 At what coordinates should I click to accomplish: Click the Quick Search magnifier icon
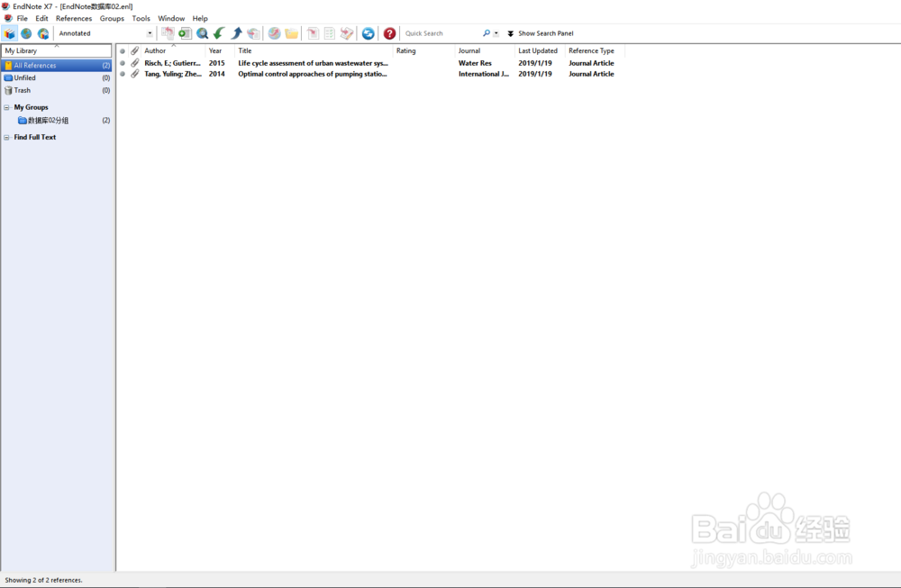coord(487,33)
